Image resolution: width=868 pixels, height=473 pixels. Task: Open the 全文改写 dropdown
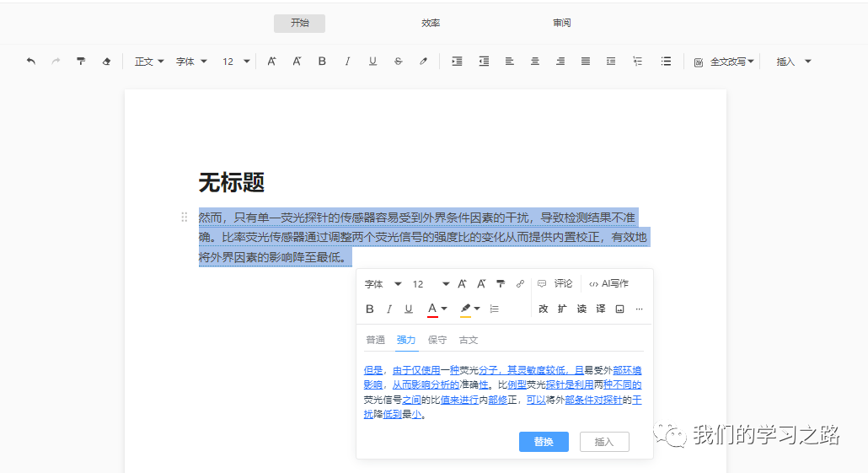tap(724, 62)
